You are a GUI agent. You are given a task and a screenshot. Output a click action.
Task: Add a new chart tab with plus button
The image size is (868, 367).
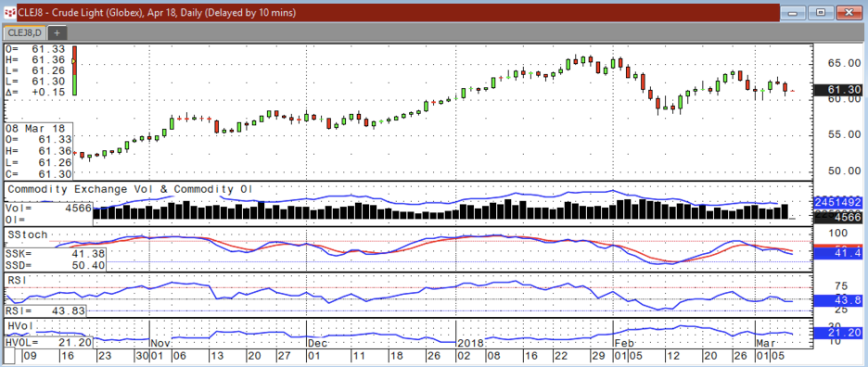57,32
